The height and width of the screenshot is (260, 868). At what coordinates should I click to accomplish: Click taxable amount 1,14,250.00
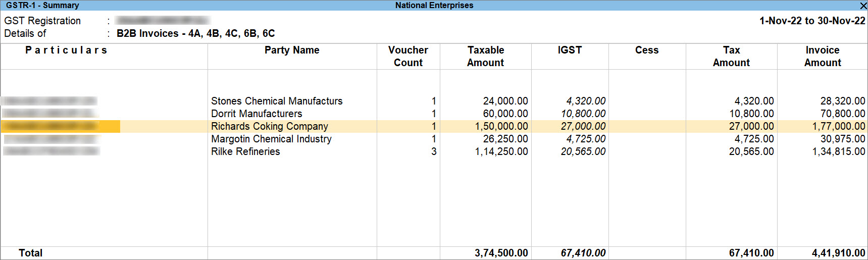tap(501, 151)
